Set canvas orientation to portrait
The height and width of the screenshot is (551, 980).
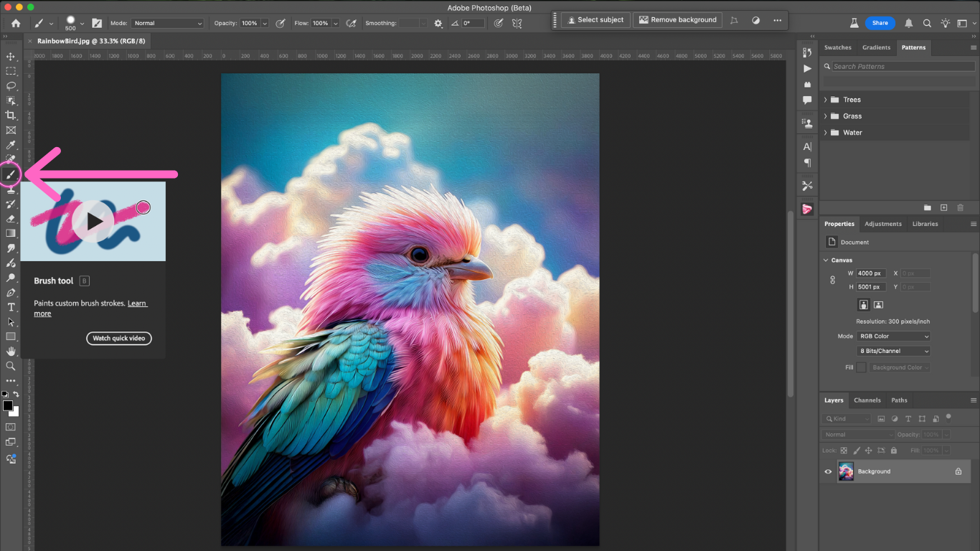pos(863,304)
